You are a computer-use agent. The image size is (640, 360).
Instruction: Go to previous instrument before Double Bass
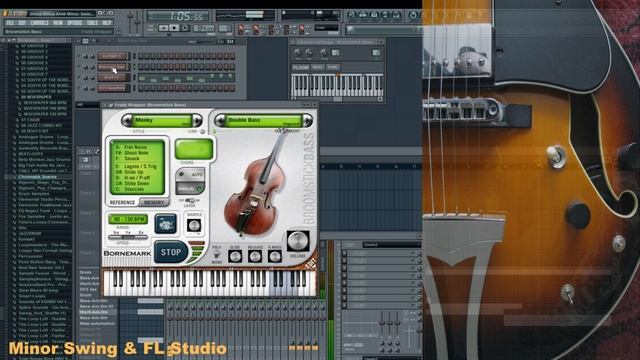tap(220, 120)
